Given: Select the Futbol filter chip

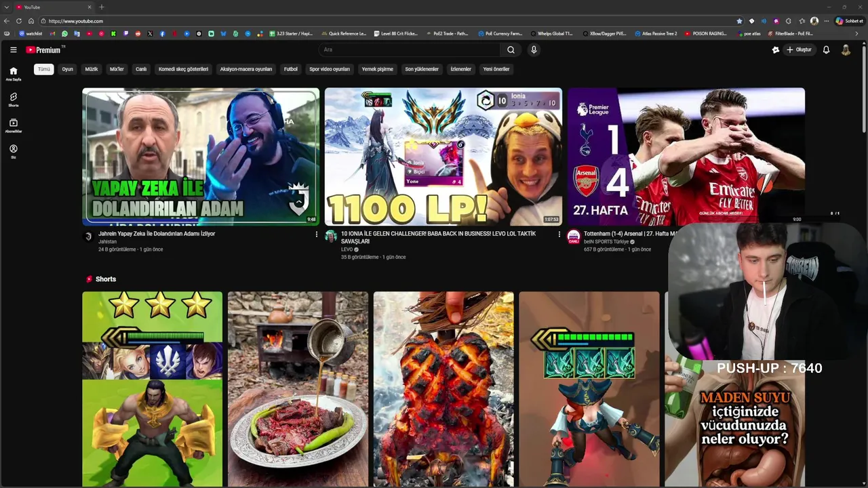Looking at the screenshot, I should (x=291, y=69).
